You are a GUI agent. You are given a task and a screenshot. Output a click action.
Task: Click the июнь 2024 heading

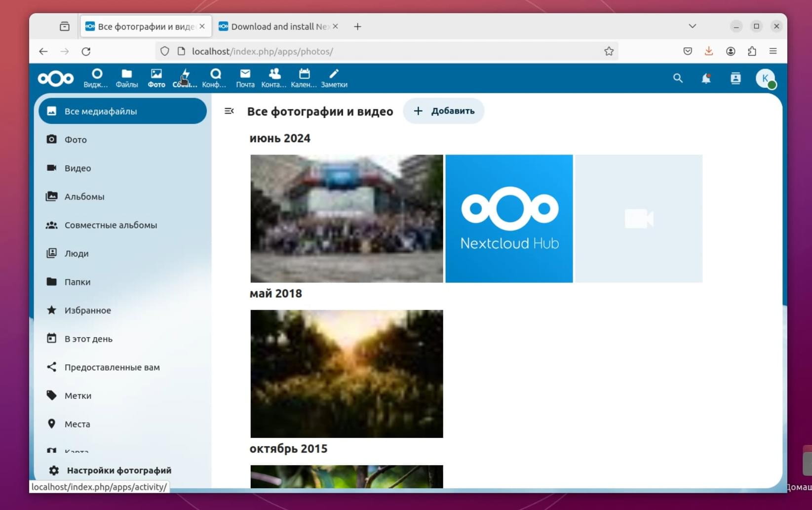click(280, 138)
